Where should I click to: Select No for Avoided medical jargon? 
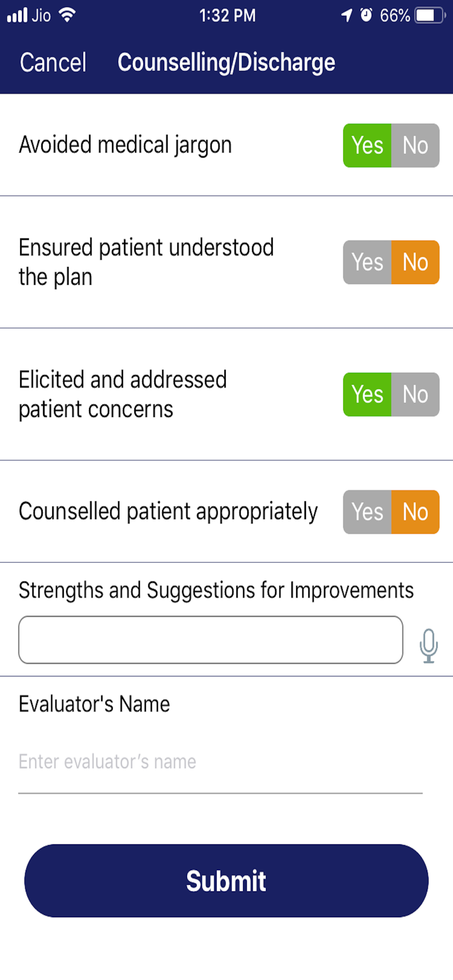(x=415, y=146)
